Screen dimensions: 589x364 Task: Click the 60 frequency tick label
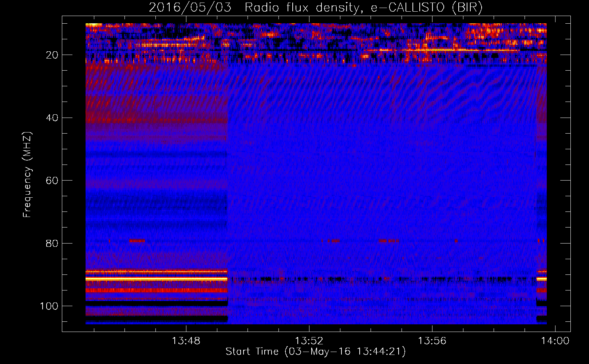click(52, 181)
